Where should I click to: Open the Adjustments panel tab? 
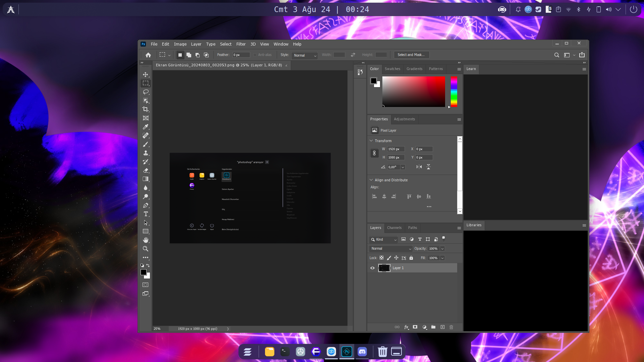coord(404,119)
